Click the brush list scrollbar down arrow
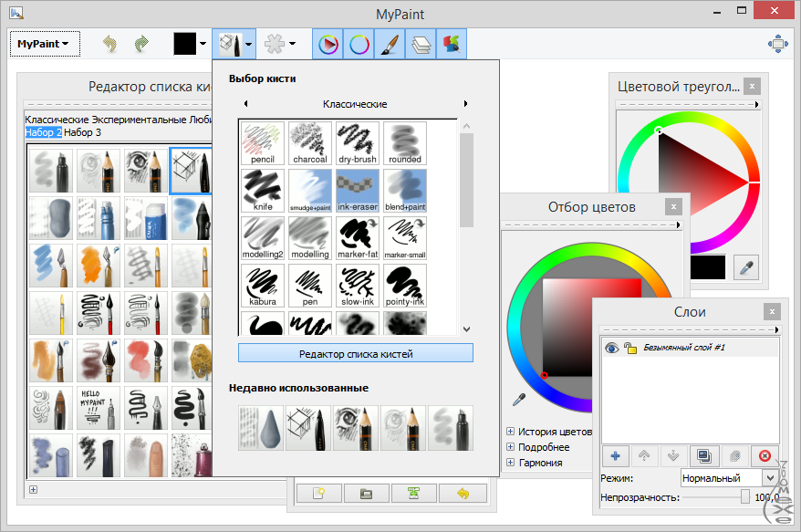Screen dimensions: 801x532 click(x=466, y=329)
